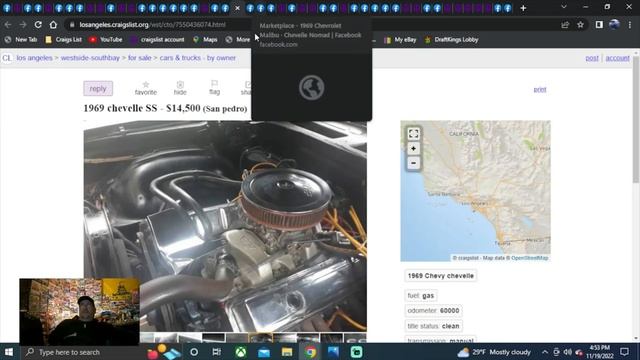
Task: Flag this listing
Action: click(214, 88)
